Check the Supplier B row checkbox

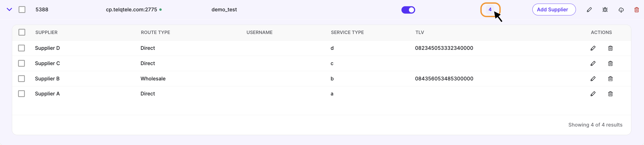[21, 79]
